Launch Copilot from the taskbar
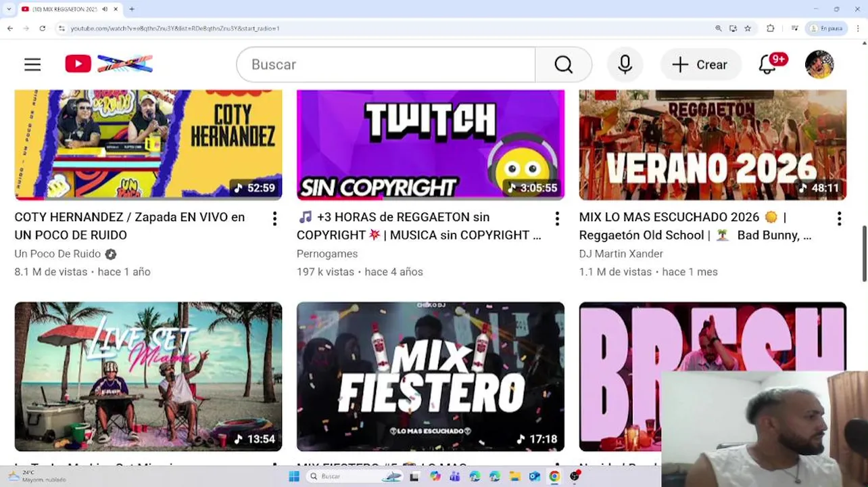This screenshot has height=487, width=868. [435, 476]
